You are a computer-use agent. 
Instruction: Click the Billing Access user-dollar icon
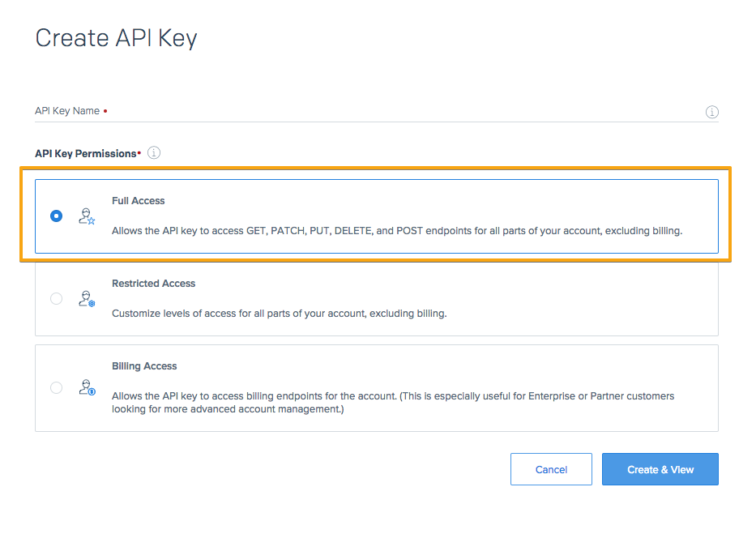pyautogui.click(x=87, y=387)
